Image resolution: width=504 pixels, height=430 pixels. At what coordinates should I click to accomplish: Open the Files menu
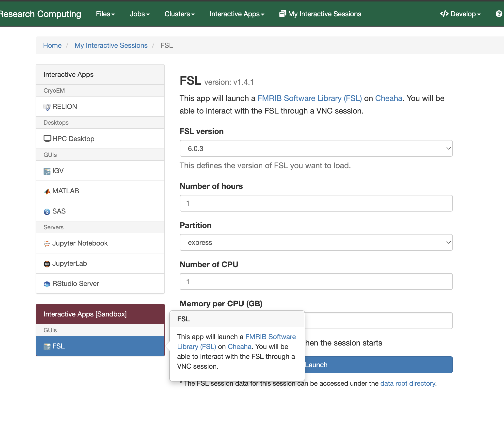tap(105, 14)
